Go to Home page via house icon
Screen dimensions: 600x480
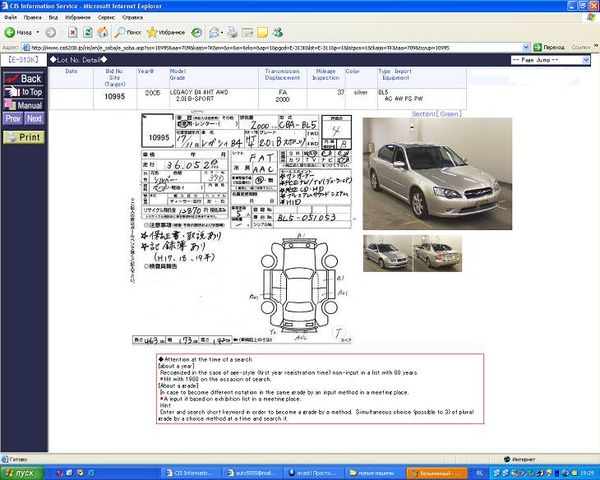(x=103, y=33)
